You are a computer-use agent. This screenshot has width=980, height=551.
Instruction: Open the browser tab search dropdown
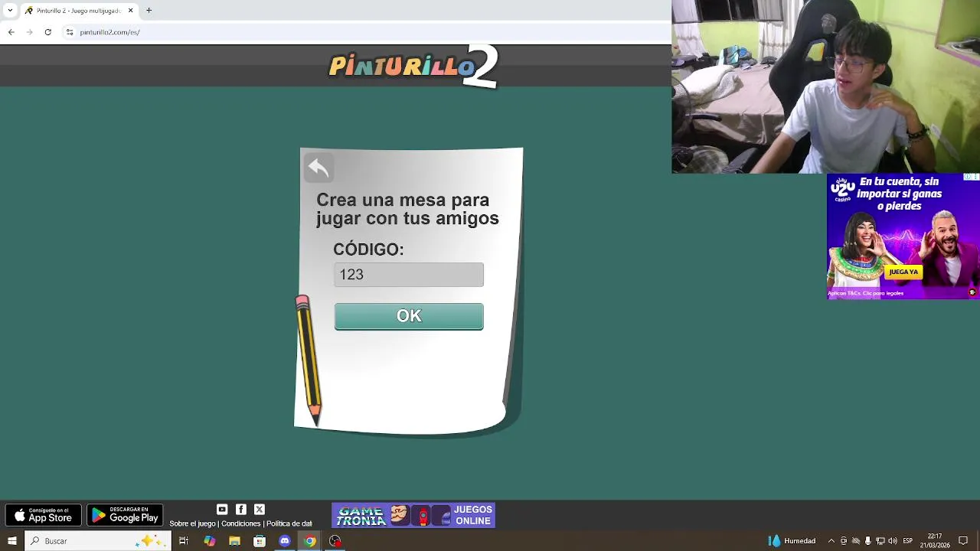pyautogui.click(x=10, y=11)
